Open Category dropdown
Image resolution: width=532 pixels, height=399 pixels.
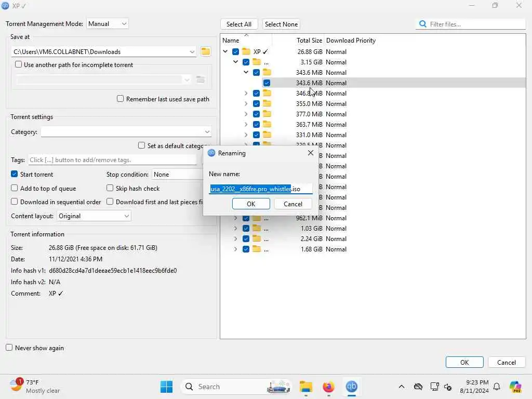pyautogui.click(x=126, y=131)
